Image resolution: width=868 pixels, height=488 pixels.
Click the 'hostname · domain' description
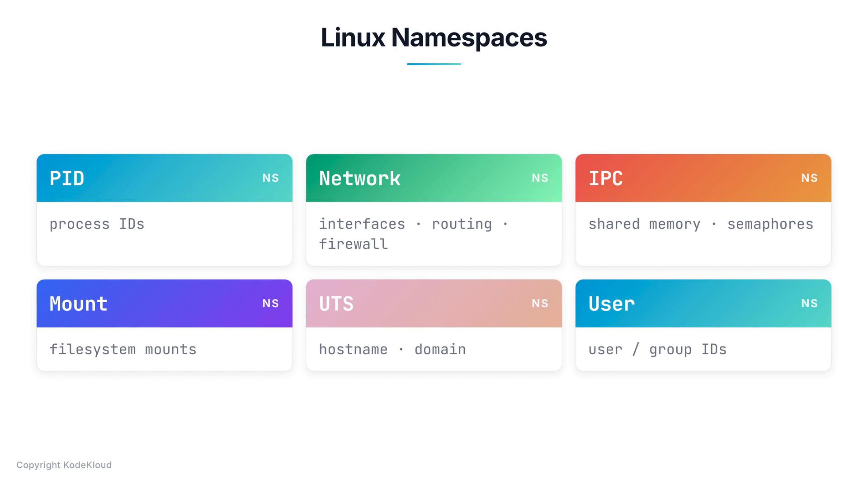point(392,349)
